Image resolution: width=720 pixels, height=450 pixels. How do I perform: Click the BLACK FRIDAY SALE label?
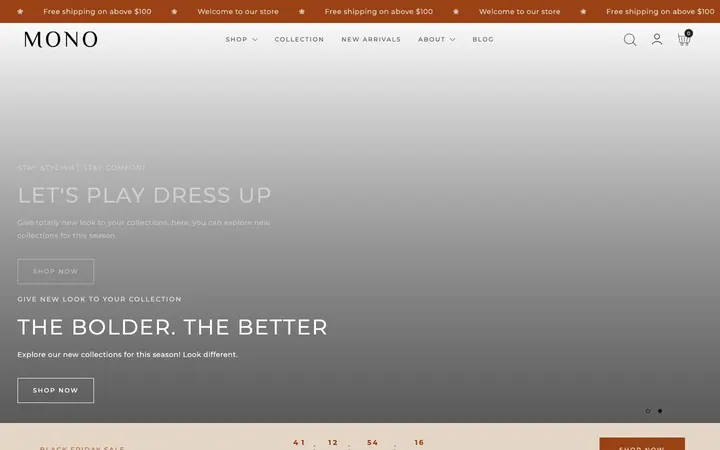82,448
